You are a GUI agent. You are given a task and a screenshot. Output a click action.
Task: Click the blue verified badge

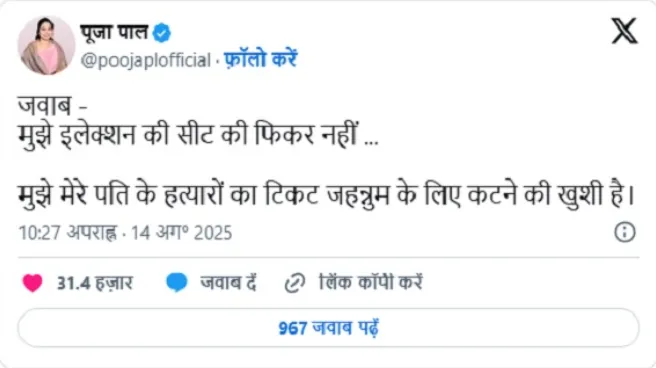pyautogui.click(x=161, y=33)
